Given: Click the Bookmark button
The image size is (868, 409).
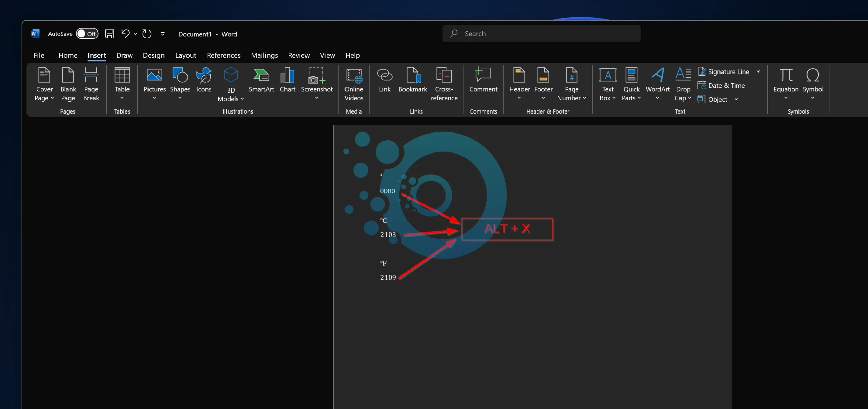Looking at the screenshot, I should click(412, 81).
